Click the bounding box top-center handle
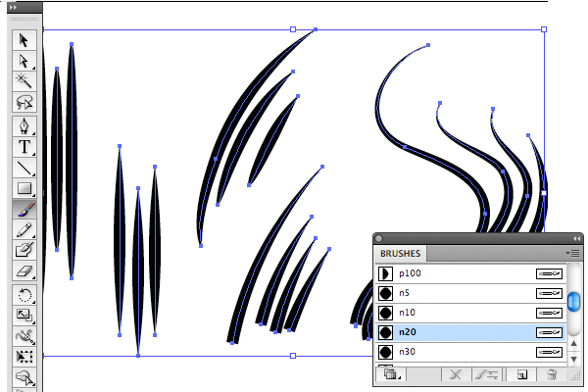Screen dimensions: 588x392 coord(293,29)
